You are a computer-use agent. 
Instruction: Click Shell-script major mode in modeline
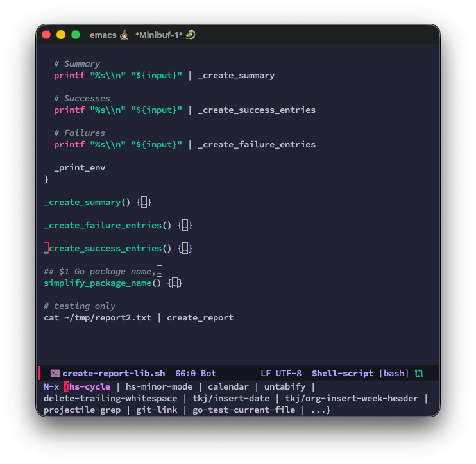point(343,373)
